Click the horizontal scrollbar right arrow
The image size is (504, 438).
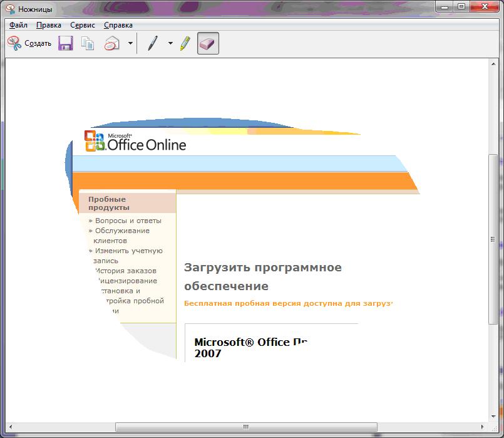[482, 427]
